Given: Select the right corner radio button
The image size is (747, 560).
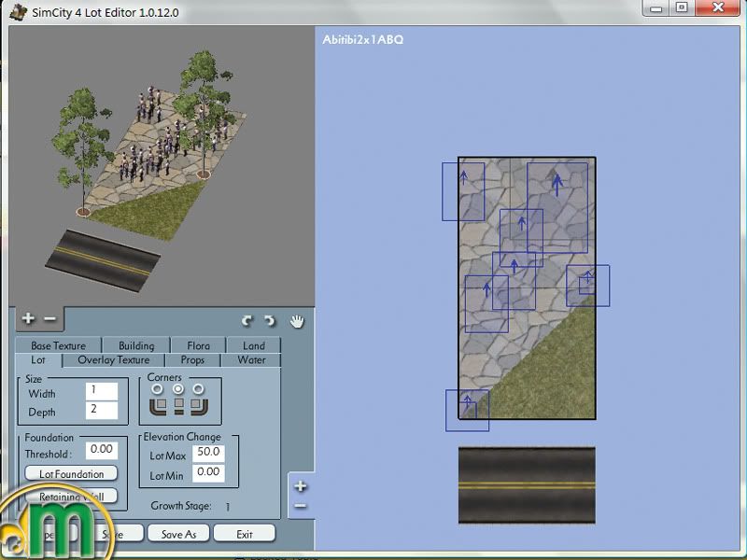Looking at the screenshot, I should 198,389.
